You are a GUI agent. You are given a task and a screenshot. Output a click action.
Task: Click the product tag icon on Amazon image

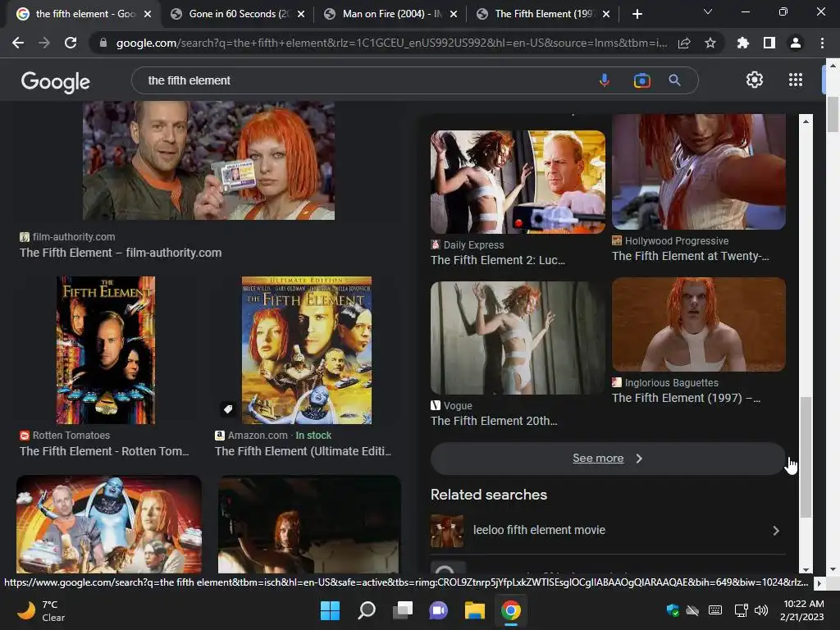[x=228, y=409]
